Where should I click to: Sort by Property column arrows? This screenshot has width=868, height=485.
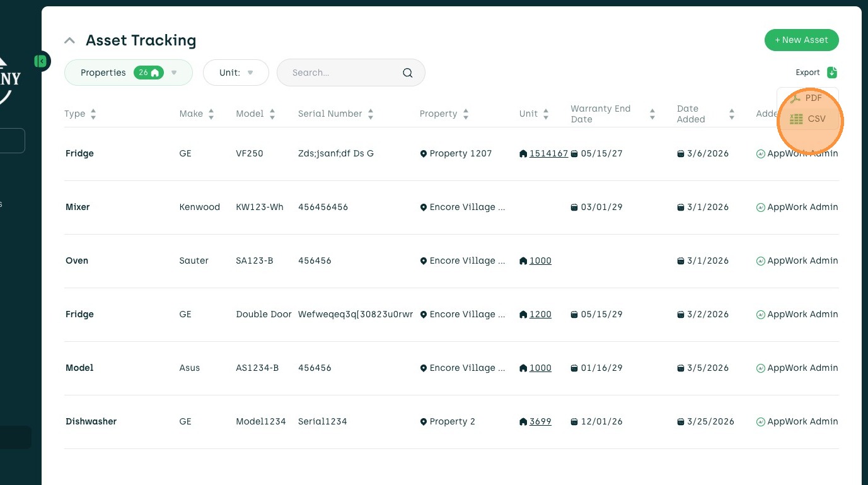click(466, 114)
